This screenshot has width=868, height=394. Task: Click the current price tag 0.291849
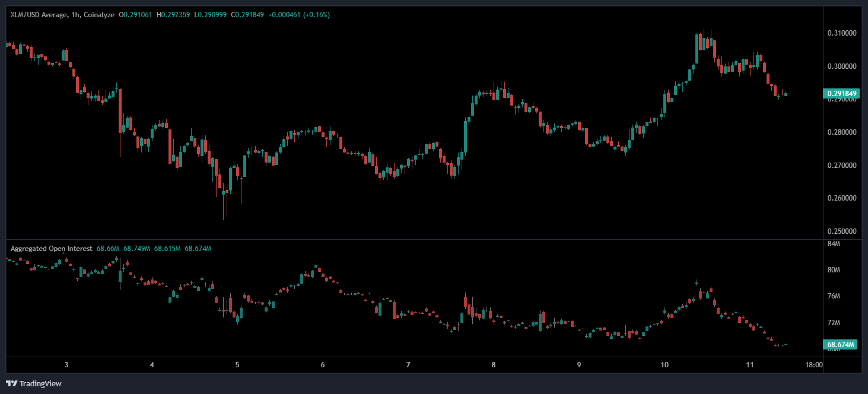pyautogui.click(x=841, y=94)
